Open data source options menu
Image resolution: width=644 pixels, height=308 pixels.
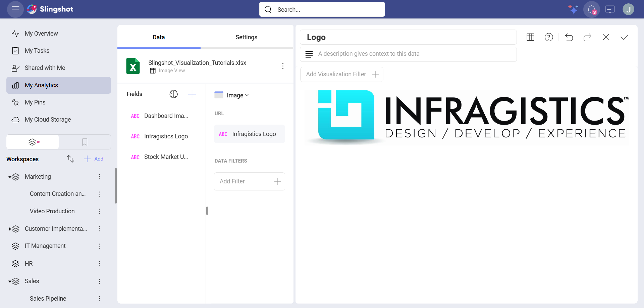283,66
